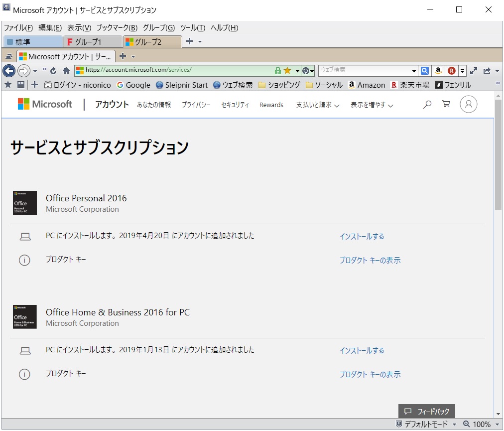Expand the search box history dropdown
The height and width of the screenshot is (431, 504).
tap(414, 71)
